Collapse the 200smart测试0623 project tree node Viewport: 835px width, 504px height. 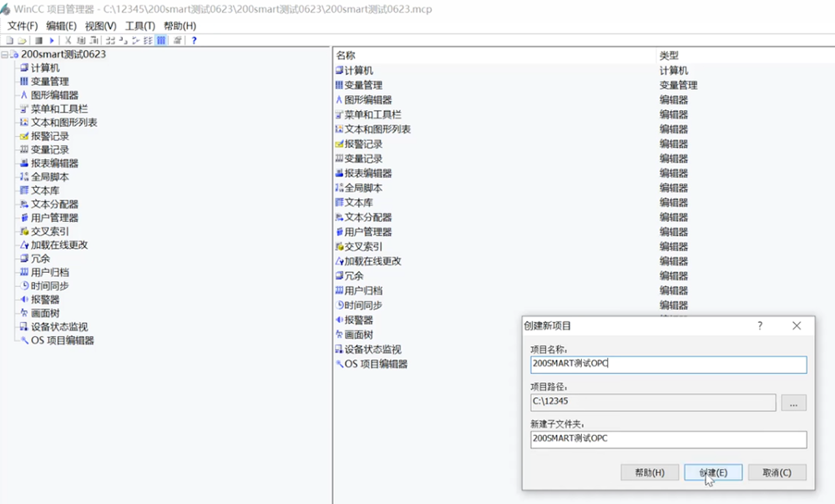coord(5,54)
